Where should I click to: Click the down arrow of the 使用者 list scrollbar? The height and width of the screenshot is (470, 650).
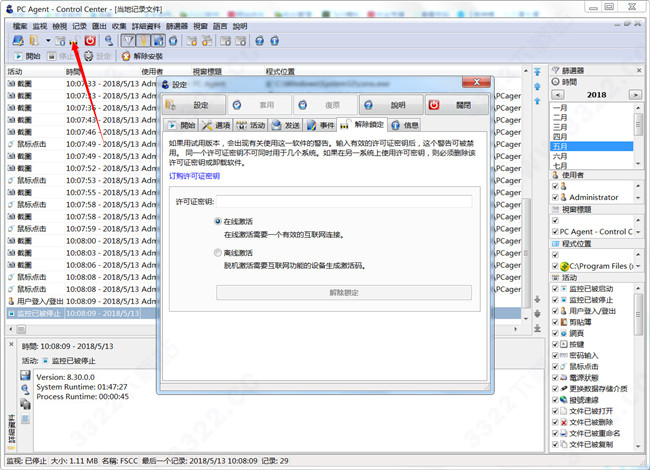[x=638, y=198]
